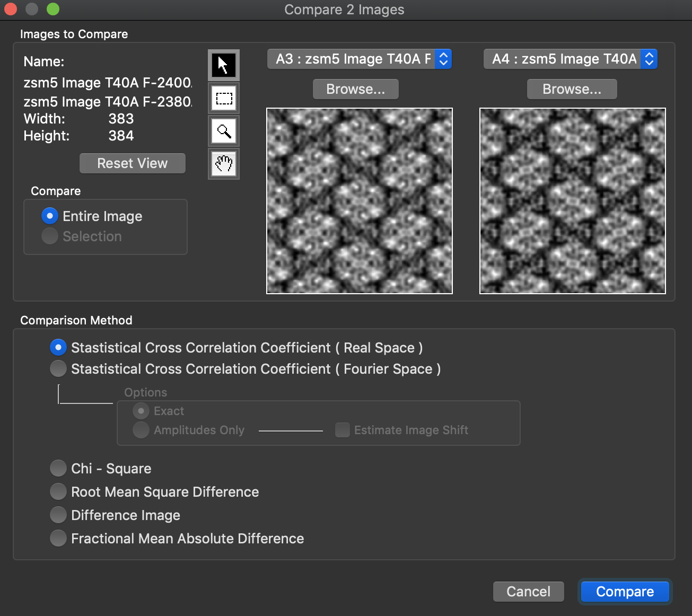Click the A3 image preview thumbnail
This screenshot has height=616, width=692.
tap(360, 201)
